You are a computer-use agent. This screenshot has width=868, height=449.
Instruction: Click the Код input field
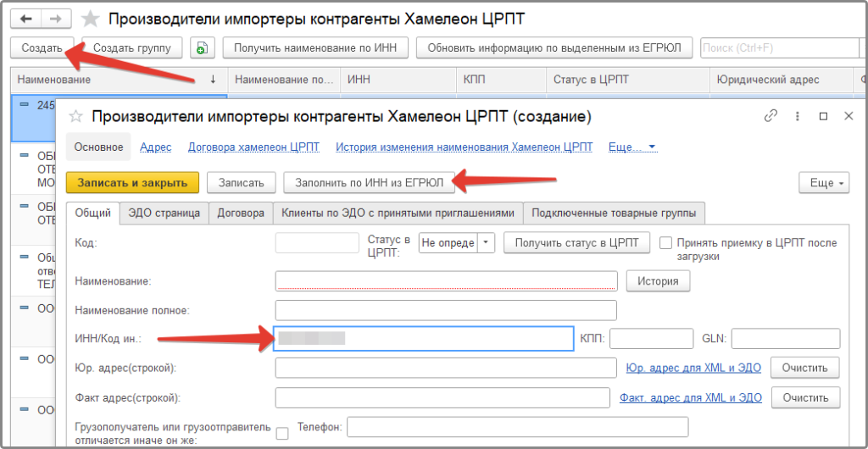(318, 243)
